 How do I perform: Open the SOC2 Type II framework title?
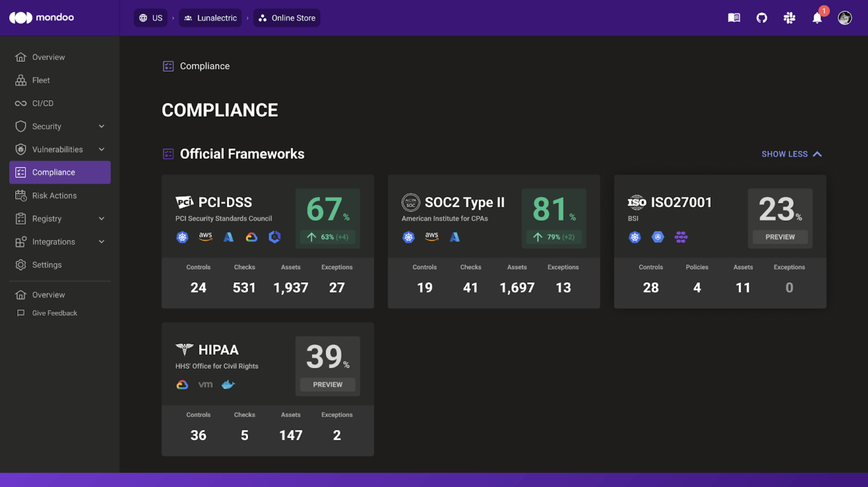coord(464,202)
